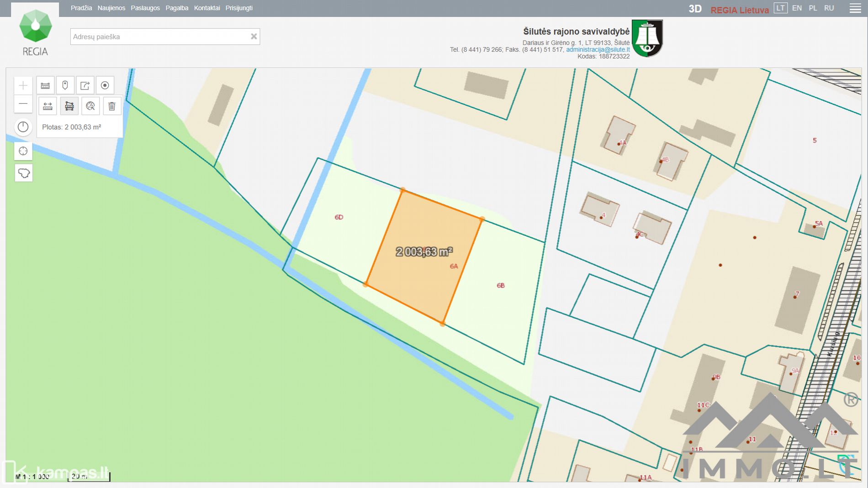Reset map rotation with compass button

tap(23, 127)
